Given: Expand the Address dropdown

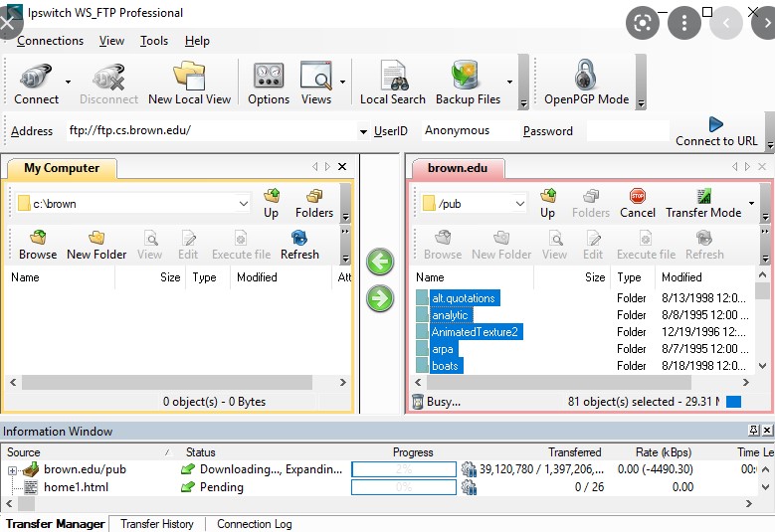Looking at the screenshot, I should (x=363, y=131).
